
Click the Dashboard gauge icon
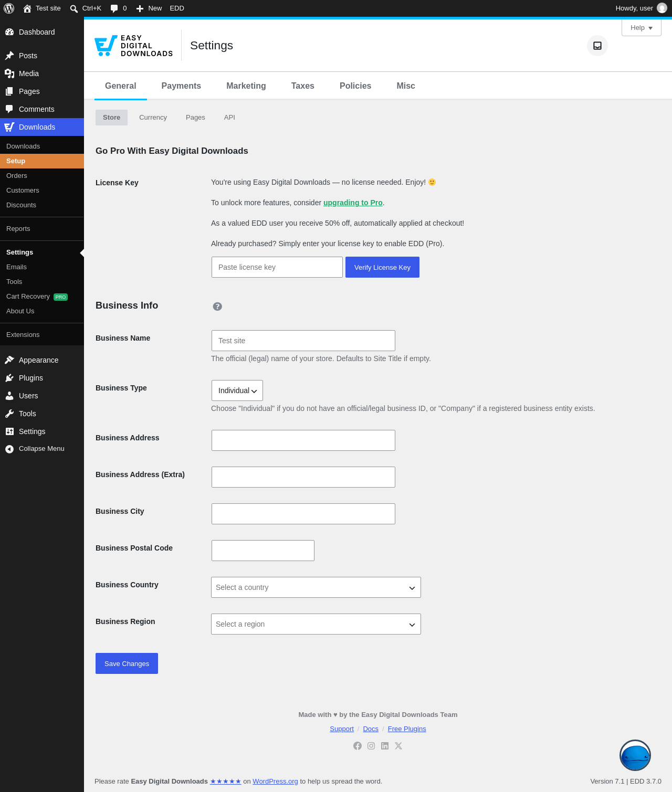click(x=9, y=32)
